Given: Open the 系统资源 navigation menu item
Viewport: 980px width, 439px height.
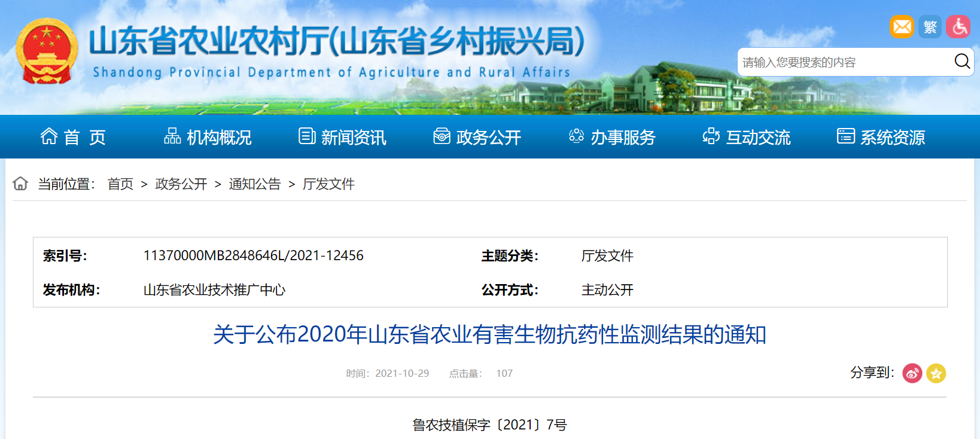Looking at the screenshot, I should point(893,138).
